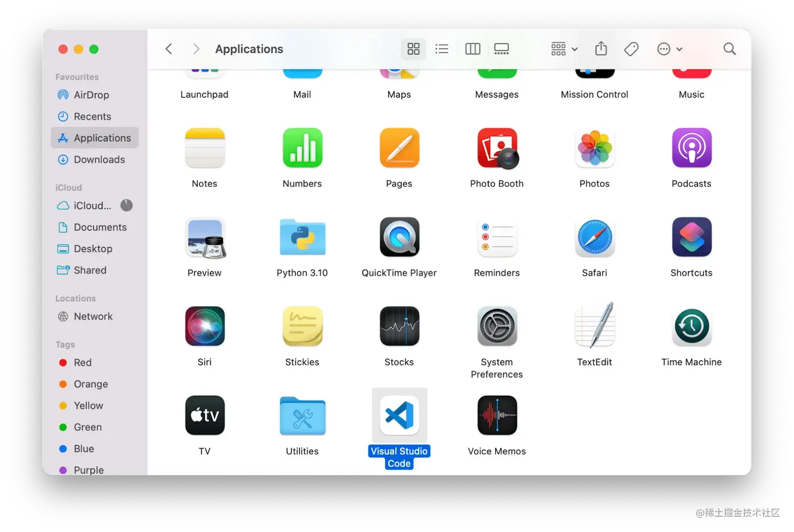Screen dimensions: 794x532
Task: Open the More actions ellipsis menu
Action: point(670,49)
